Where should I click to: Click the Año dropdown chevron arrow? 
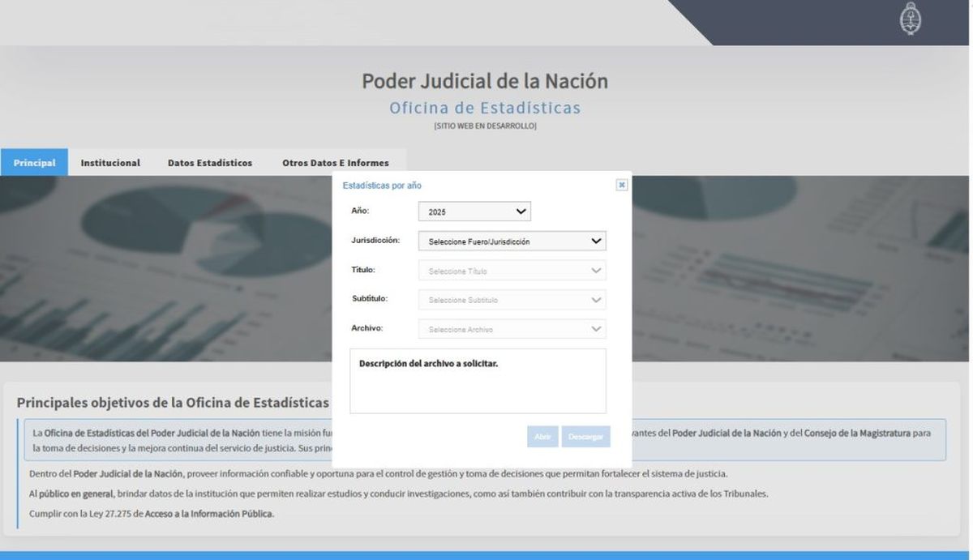coord(522,211)
